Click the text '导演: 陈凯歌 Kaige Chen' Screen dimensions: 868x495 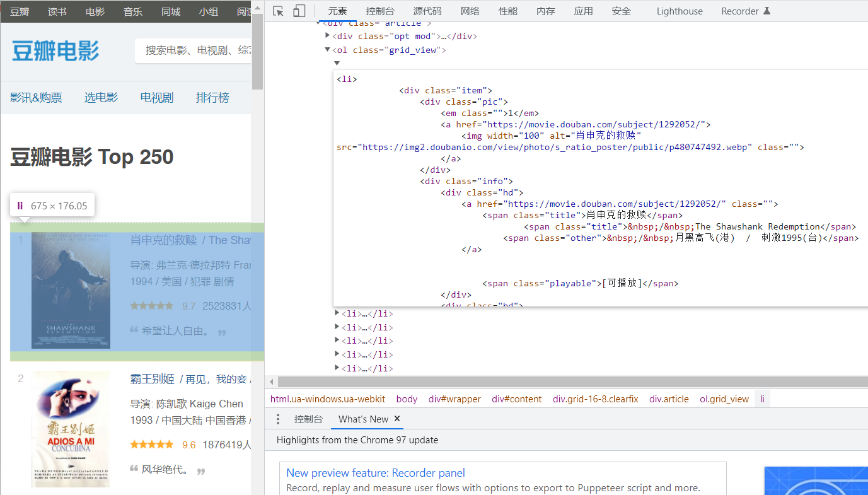[x=187, y=404]
